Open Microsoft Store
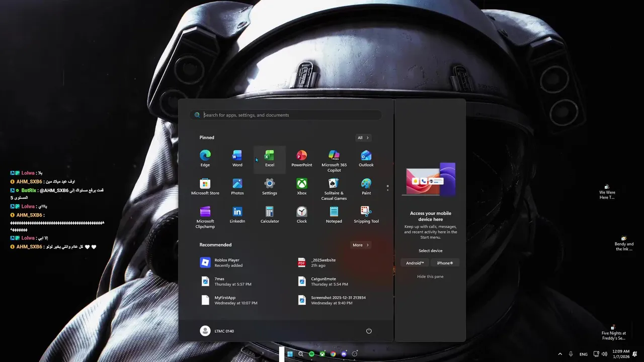Viewport: 644px width, 362px height. [205, 187]
